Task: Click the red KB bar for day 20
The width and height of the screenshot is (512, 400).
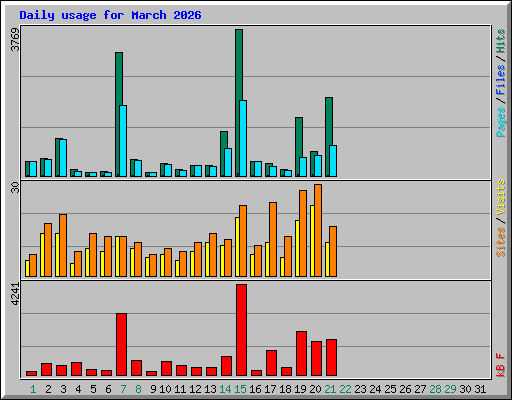Action: point(316,359)
